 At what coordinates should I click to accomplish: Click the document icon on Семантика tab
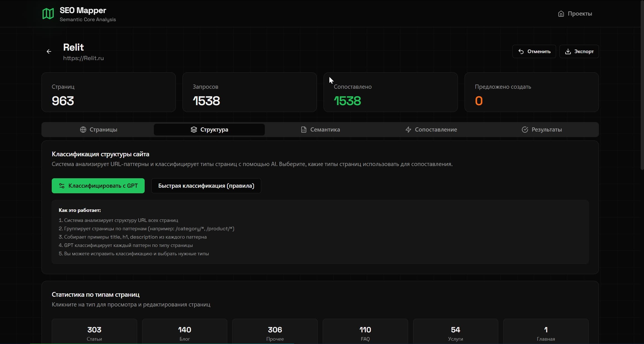pos(304,130)
